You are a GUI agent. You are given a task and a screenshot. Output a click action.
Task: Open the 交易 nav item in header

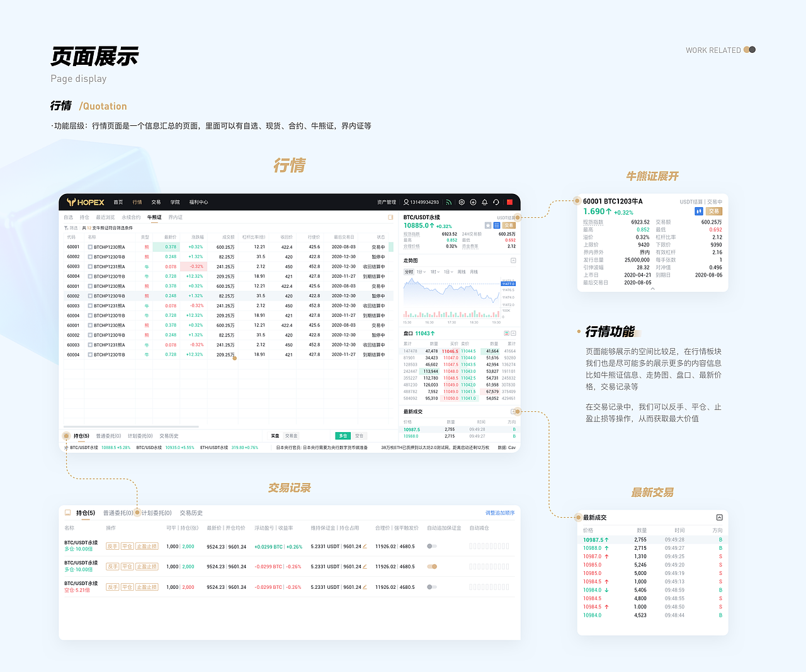[156, 202]
